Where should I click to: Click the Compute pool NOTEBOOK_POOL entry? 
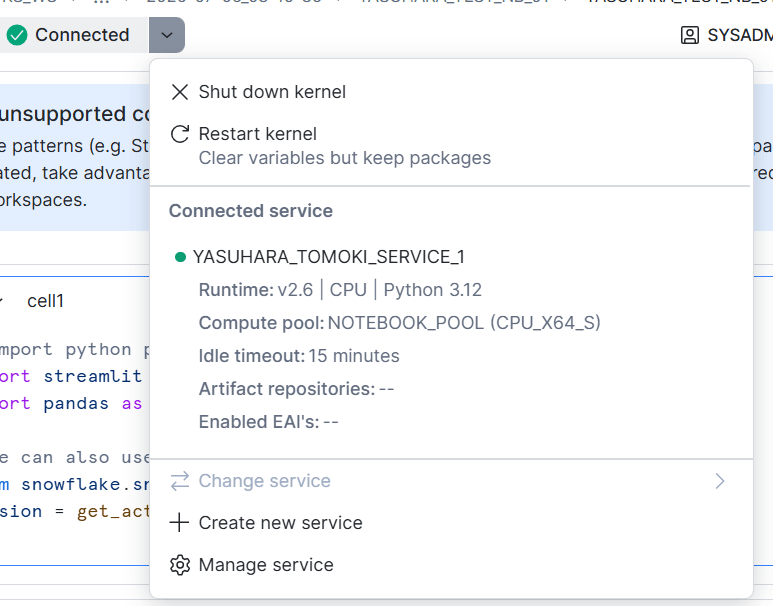[x=400, y=323]
